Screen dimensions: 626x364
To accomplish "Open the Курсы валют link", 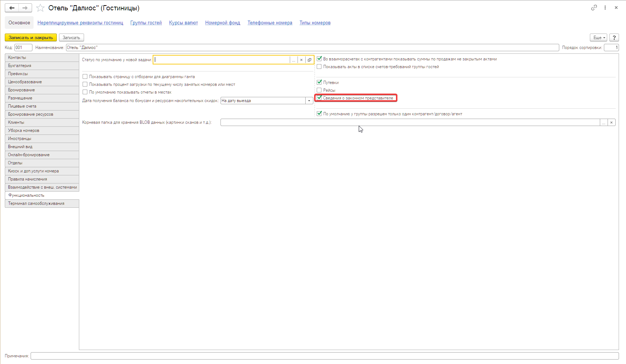I will pyautogui.click(x=184, y=23).
